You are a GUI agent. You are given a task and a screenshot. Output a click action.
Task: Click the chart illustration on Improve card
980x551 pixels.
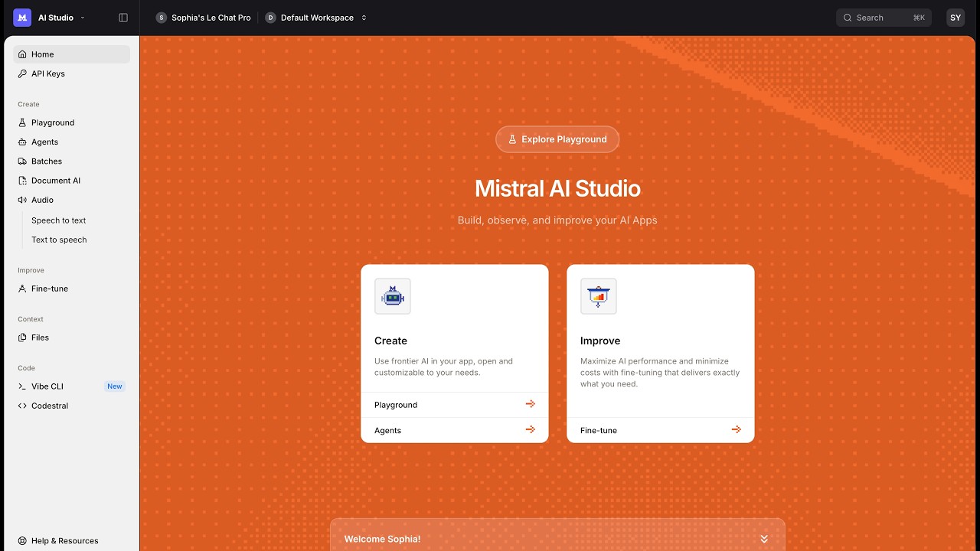pos(599,296)
